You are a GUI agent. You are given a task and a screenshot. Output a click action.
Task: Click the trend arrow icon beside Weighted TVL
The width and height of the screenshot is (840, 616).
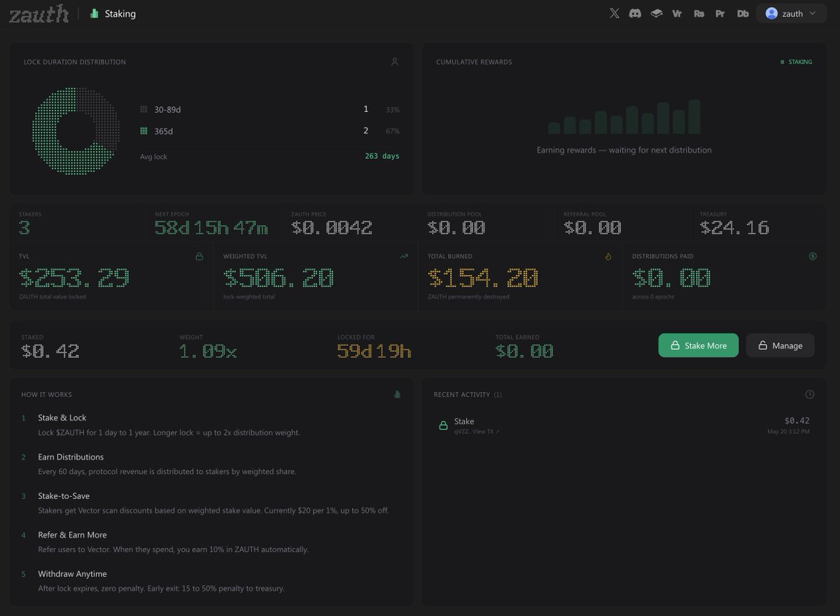tap(404, 257)
